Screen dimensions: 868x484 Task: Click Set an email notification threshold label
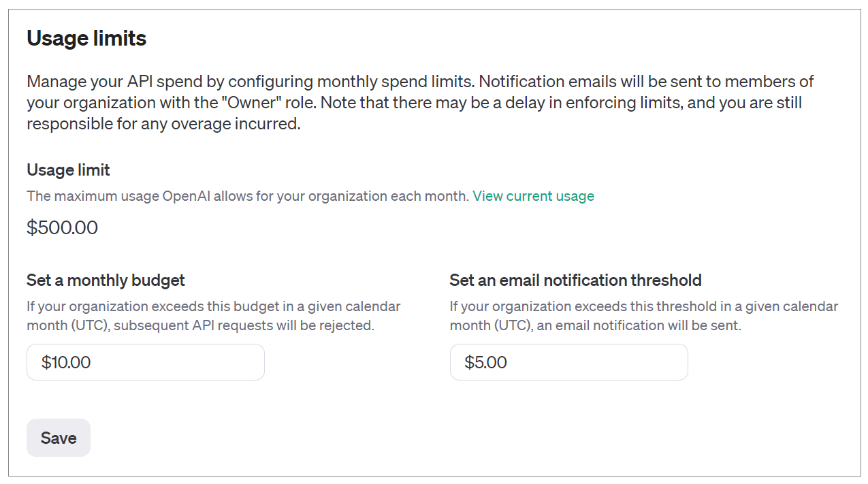[x=575, y=280]
